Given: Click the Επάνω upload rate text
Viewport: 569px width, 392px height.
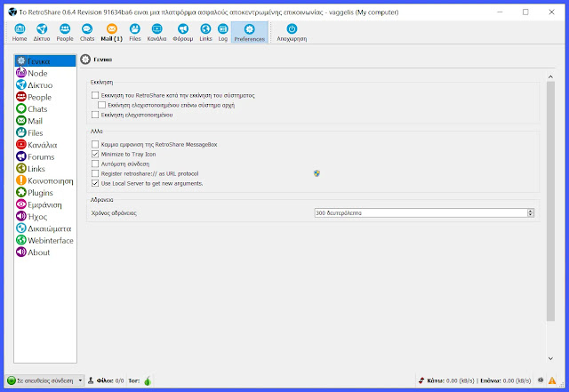Looking at the screenshot, I should [506, 380].
